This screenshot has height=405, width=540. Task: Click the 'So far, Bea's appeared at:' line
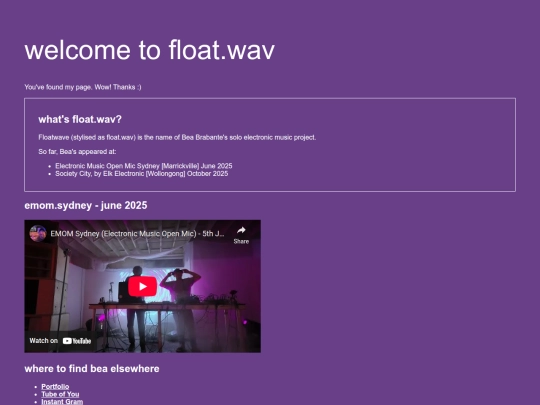[x=77, y=152]
